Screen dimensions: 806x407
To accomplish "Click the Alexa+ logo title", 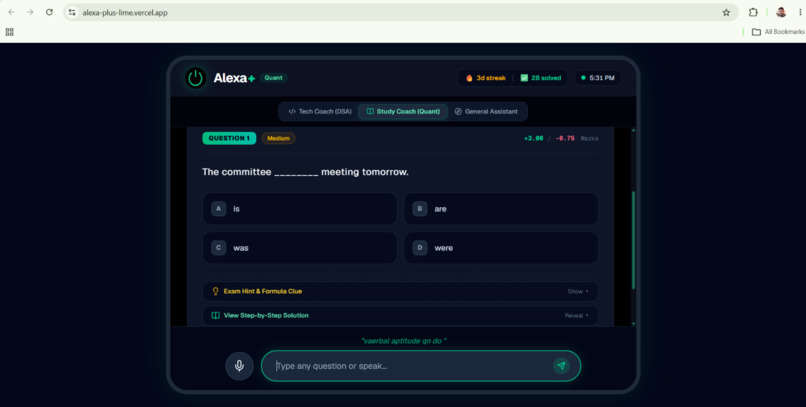I will 234,78.
